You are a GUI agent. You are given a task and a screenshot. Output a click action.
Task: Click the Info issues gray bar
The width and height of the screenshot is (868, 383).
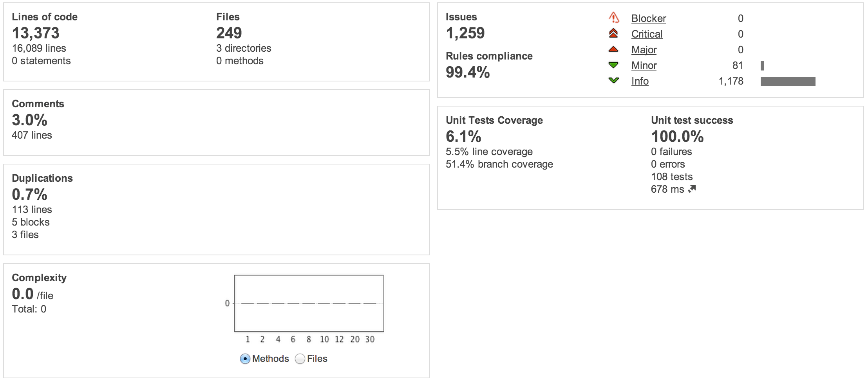point(788,81)
